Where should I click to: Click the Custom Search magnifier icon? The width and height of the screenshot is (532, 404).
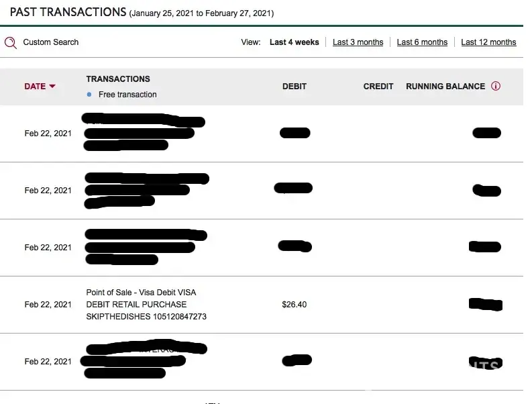point(10,42)
